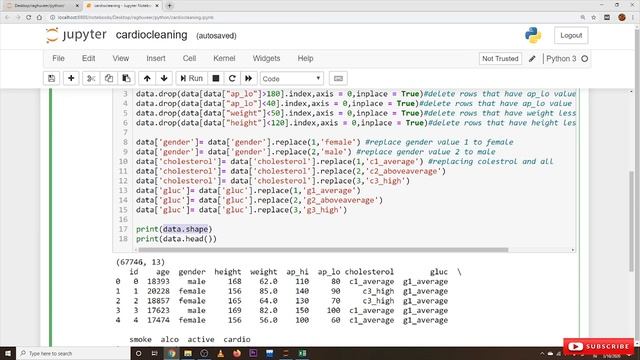The height and width of the screenshot is (360, 640).
Task: Click the Python 3 kernel status circle
Action: point(584,59)
